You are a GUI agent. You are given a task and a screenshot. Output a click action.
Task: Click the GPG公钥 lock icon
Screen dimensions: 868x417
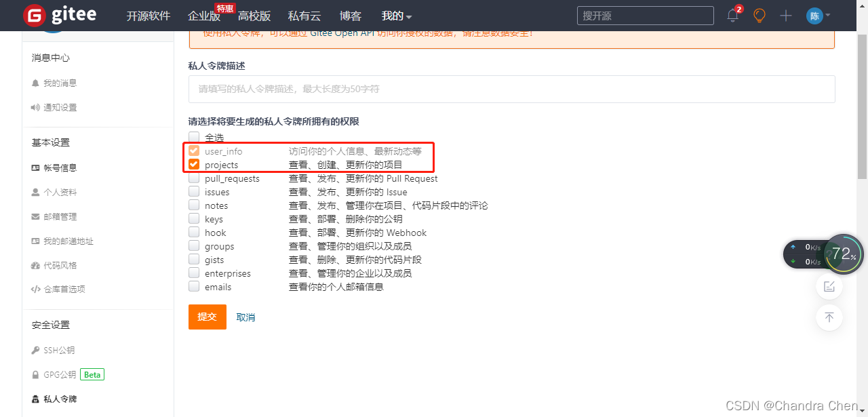(35, 374)
